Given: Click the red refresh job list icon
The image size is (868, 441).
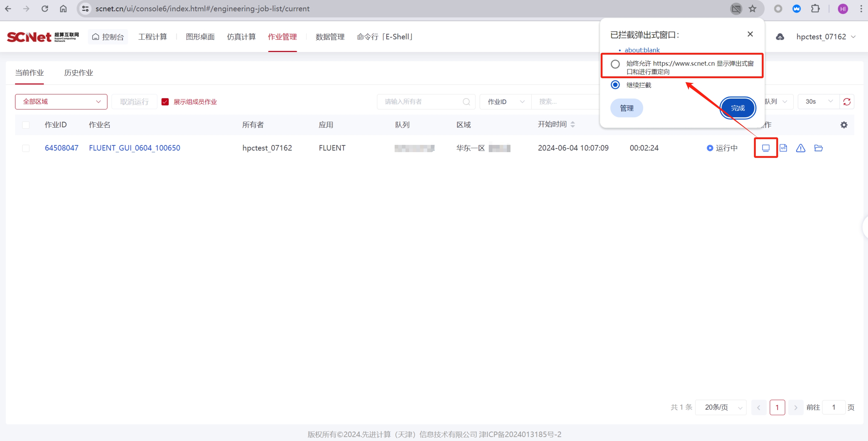Looking at the screenshot, I should pos(847,101).
